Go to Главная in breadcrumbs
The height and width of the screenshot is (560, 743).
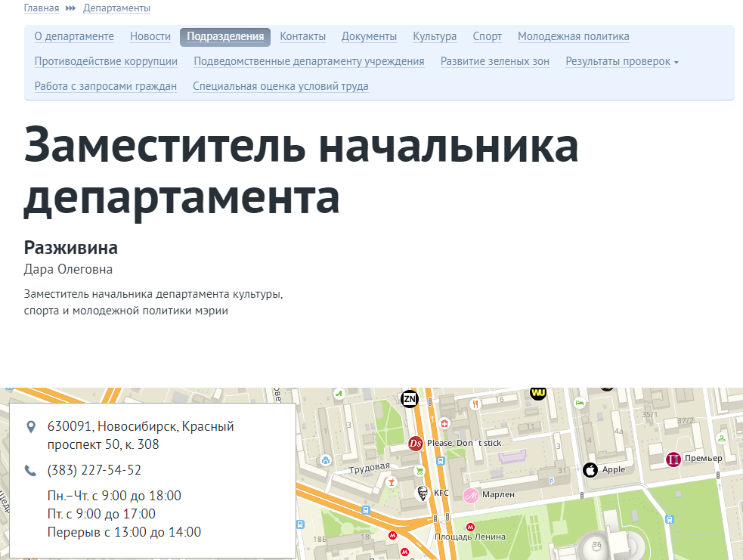coord(42,8)
